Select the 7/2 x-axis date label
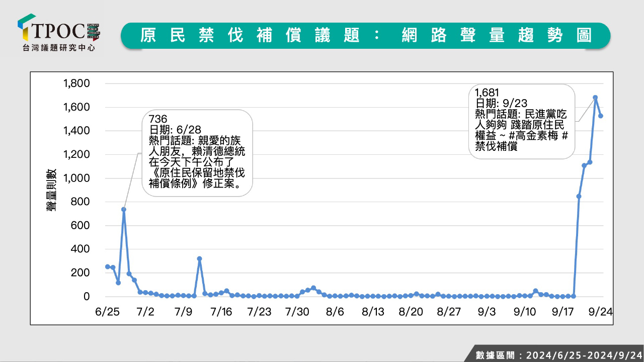This screenshot has height=362, width=644. (145, 312)
